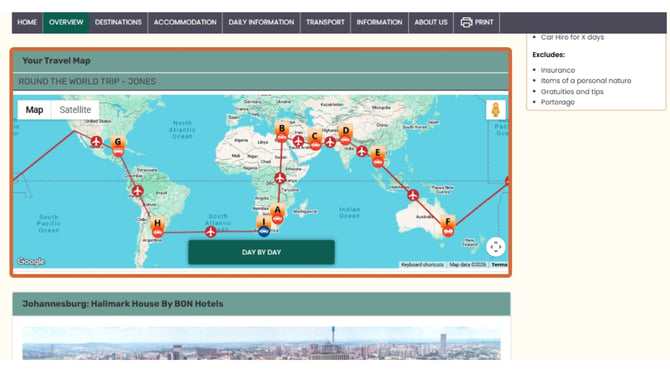The image size is (670, 372).
Task: Click 'Items of a personal nature' text
Action: click(x=586, y=81)
